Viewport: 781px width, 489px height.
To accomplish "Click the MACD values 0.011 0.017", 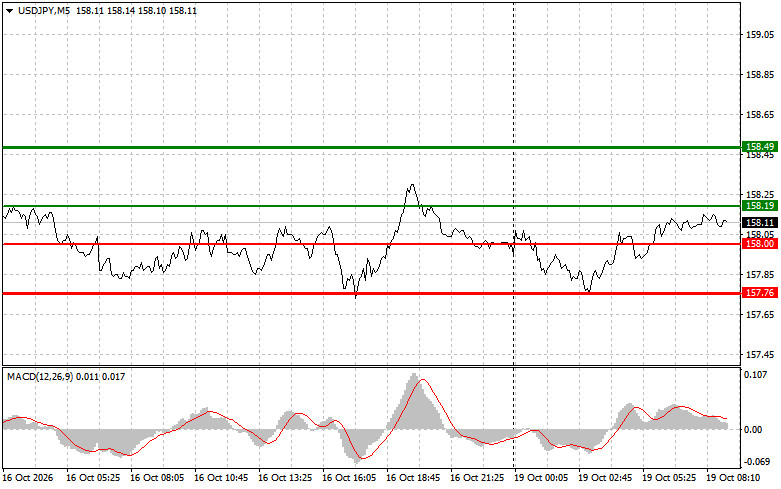I will click(102, 377).
